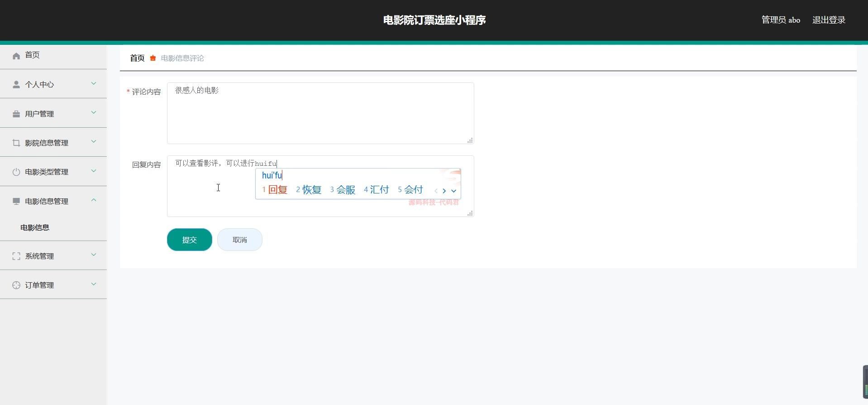The image size is (868, 405).
Task: Expand the 系统管理 menu chevron
Action: [x=94, y=255]
